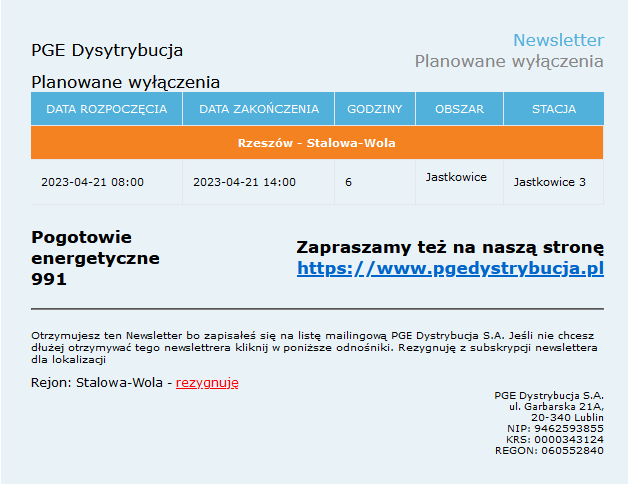Select the REGON: 060552840 line
Screen dimensions: 628x484
[549, 451]
